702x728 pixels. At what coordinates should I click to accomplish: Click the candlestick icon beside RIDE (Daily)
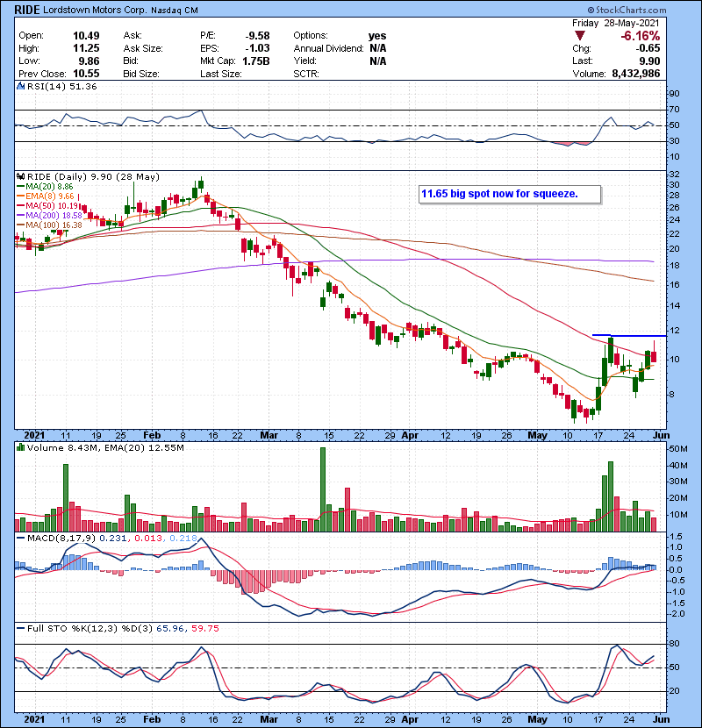click(x=20, y=177)
